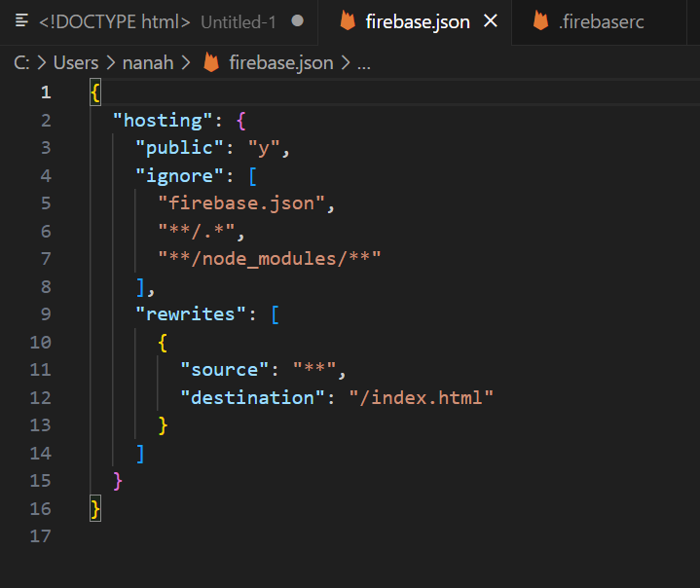Click the opening bracket after "ignore"
Viewport: 700px width, 588px height.
tap(252, 176)
